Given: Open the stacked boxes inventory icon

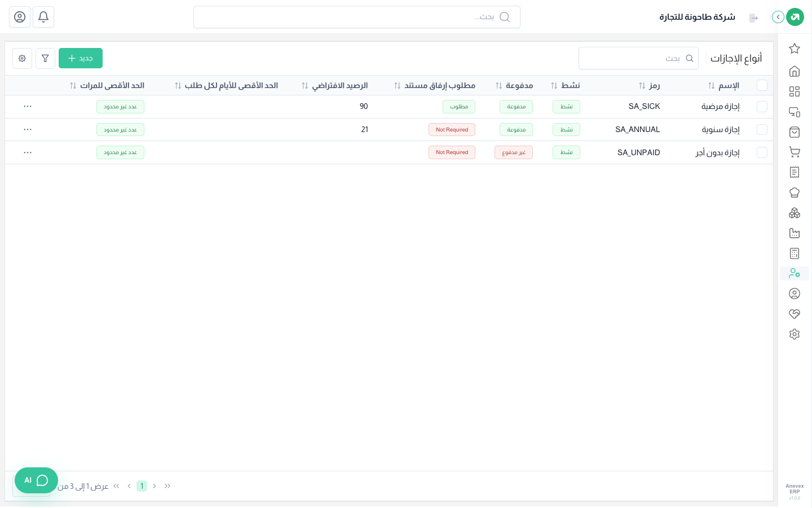Looking at the screenshot, I should [x=795, y=213].
